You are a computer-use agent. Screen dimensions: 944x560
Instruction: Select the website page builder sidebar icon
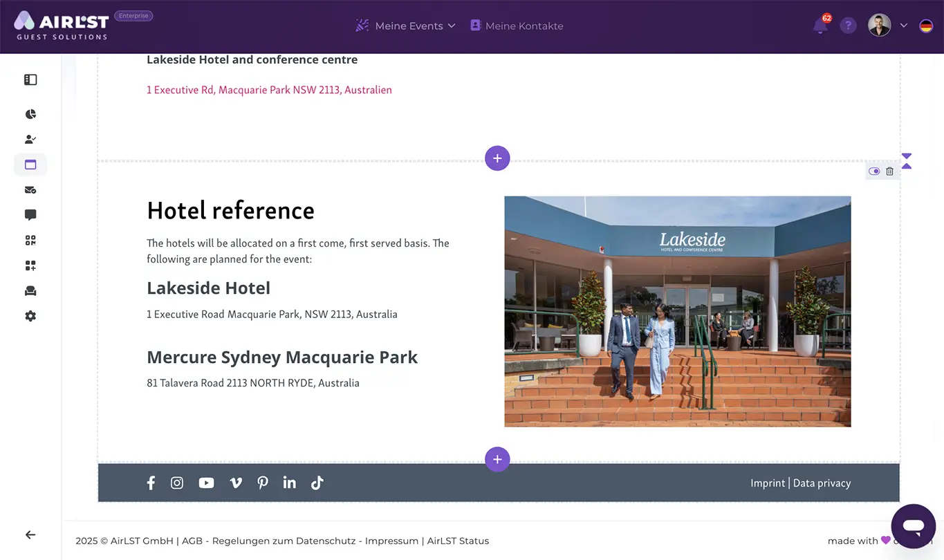[30, 165]
